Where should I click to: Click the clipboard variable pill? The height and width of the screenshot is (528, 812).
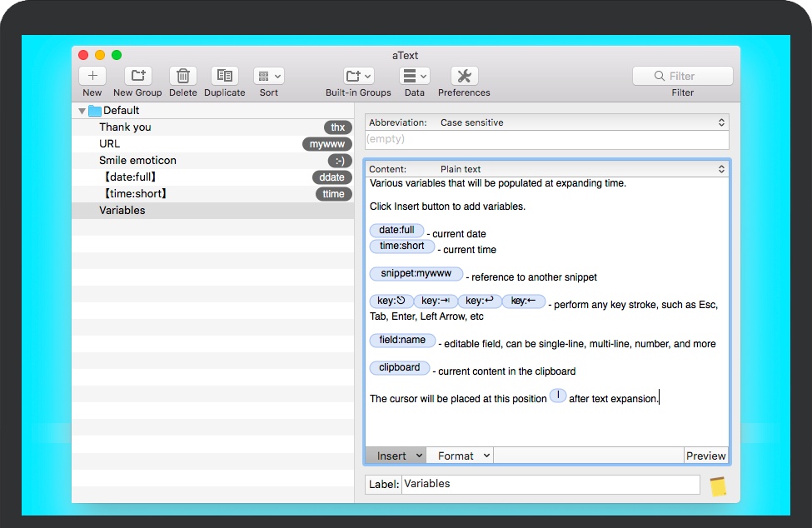[400, 368]
